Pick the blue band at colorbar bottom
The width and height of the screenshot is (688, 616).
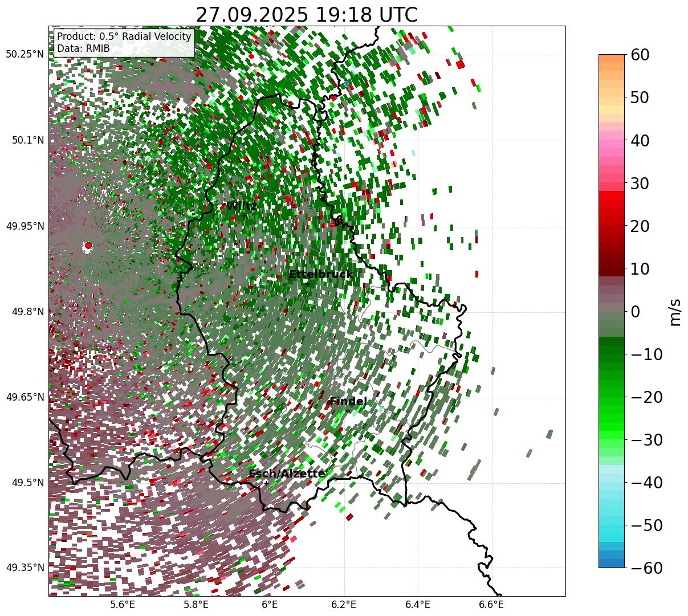point(612,563)
